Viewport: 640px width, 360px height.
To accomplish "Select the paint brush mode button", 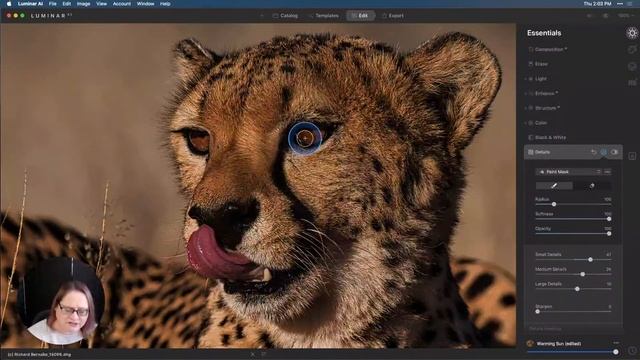I will [x=554, y=186].
